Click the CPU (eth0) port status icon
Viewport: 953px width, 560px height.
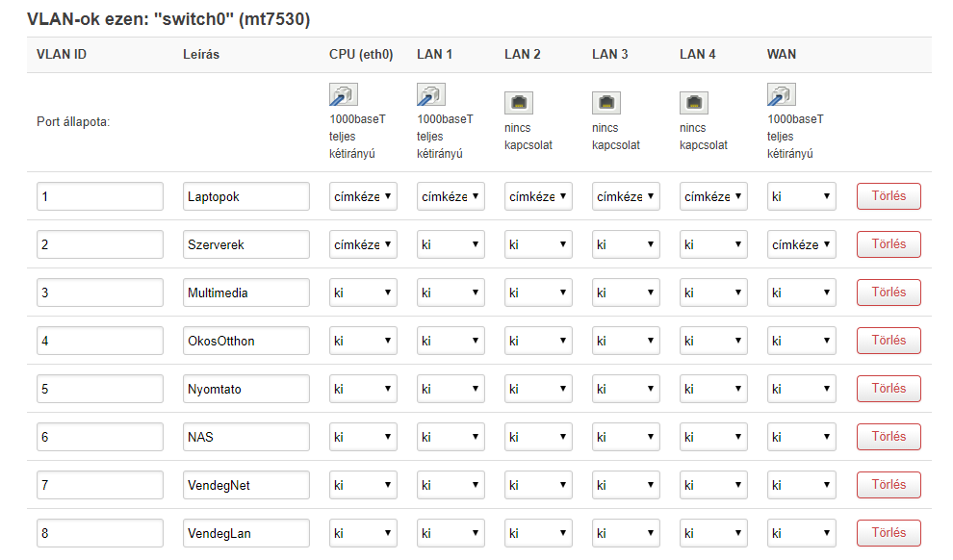point(344,94)
